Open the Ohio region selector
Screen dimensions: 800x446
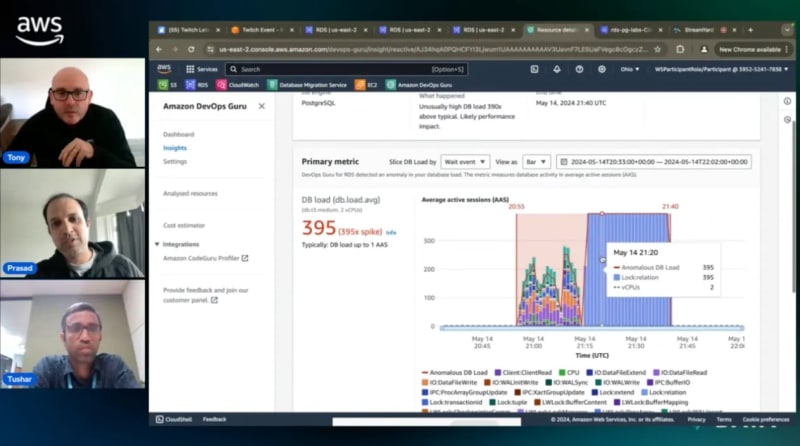coord(629,69)
